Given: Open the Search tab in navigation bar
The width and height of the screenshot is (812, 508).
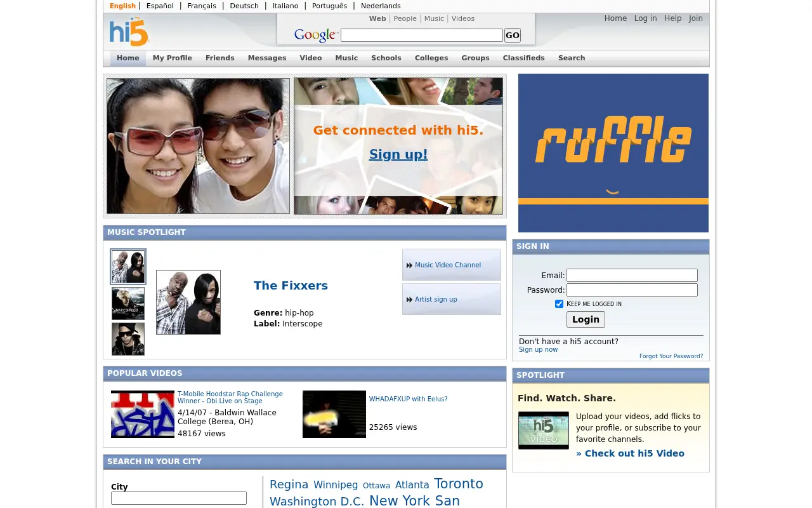Looking at the screenshot, I should [572, 58].
